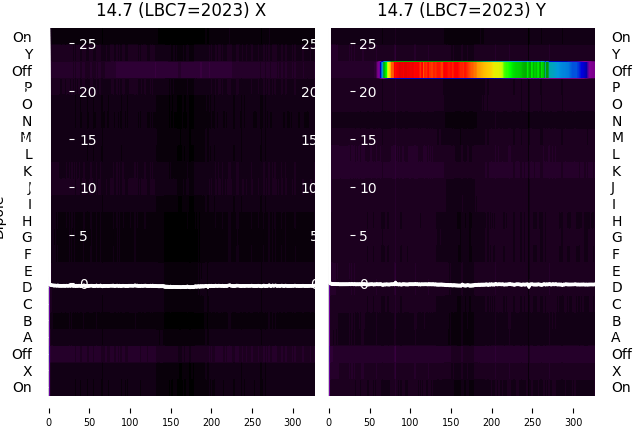Image resolution: width=640 pixels, height=440 pixels.
Task: Select the lower "Off" label on left axis
Action: (22, 354)
